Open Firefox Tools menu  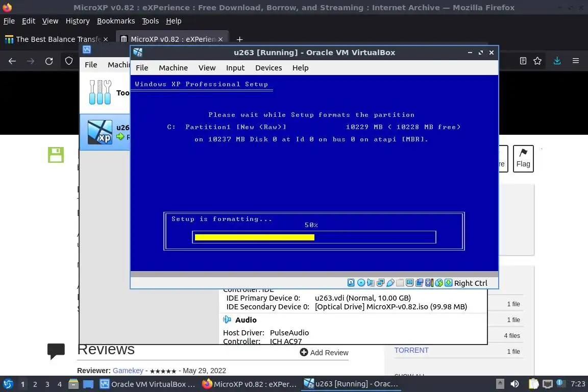point(151,21)
